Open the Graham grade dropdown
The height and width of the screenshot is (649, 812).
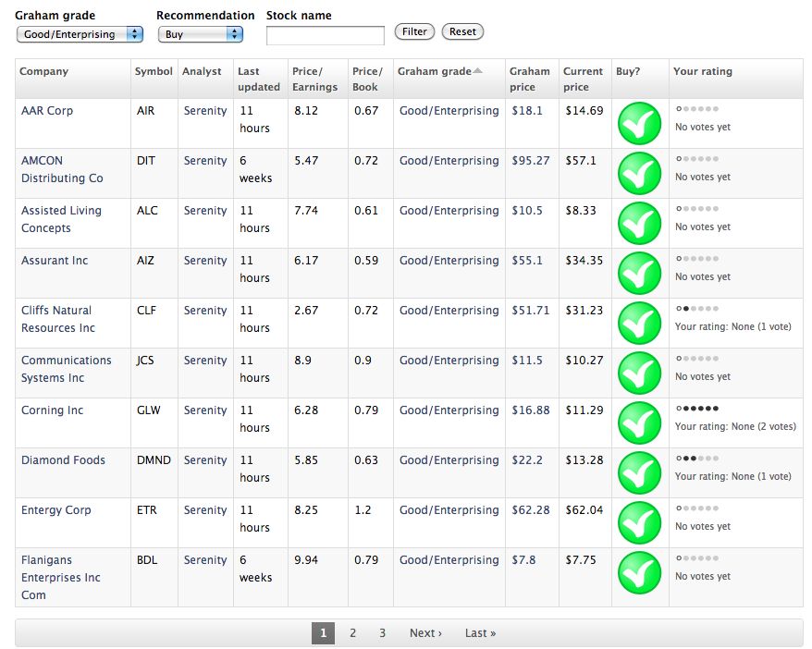point(80,34)
